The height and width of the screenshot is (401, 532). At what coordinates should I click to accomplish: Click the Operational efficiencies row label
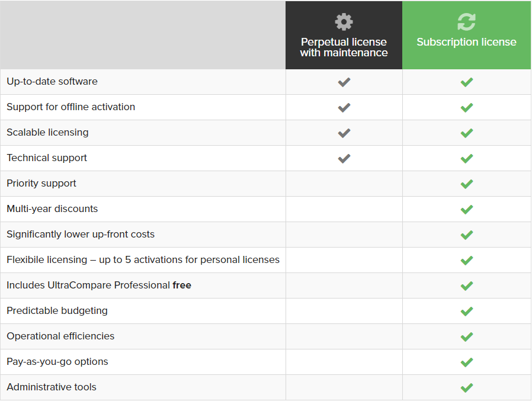coord(60,336)
